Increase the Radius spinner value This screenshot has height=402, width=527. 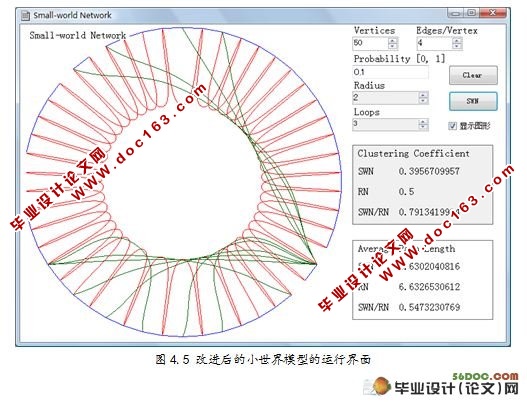(x=423, y=95)
